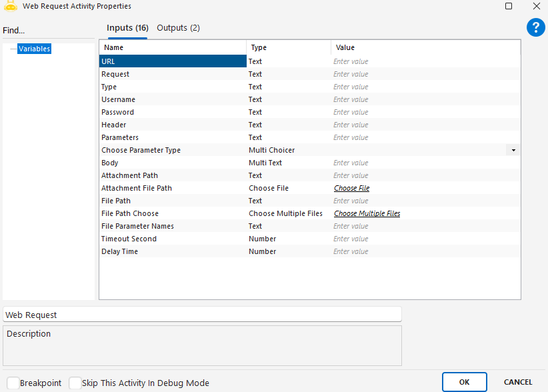Image resolution: width=548 pixels, height=392 pixels.
Task: Click the Choose File link
Action: tap(351, 189)
